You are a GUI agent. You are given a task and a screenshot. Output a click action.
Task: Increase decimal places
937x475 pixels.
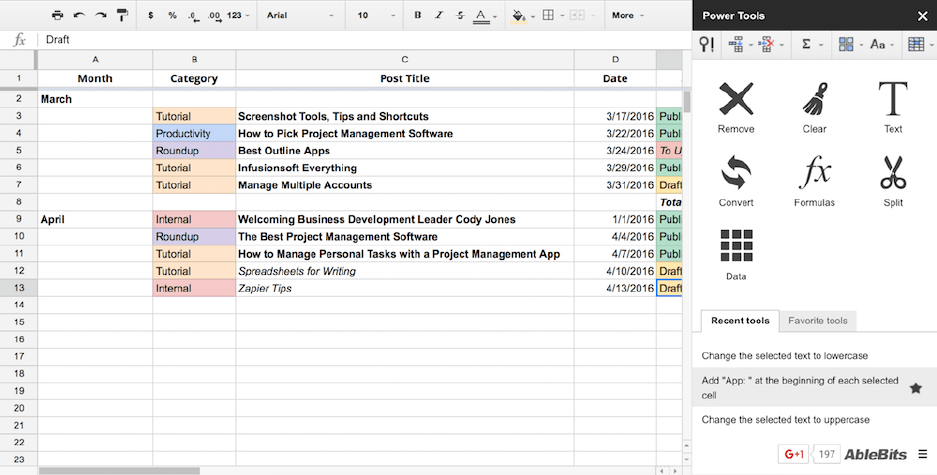(x=215, y=16)
